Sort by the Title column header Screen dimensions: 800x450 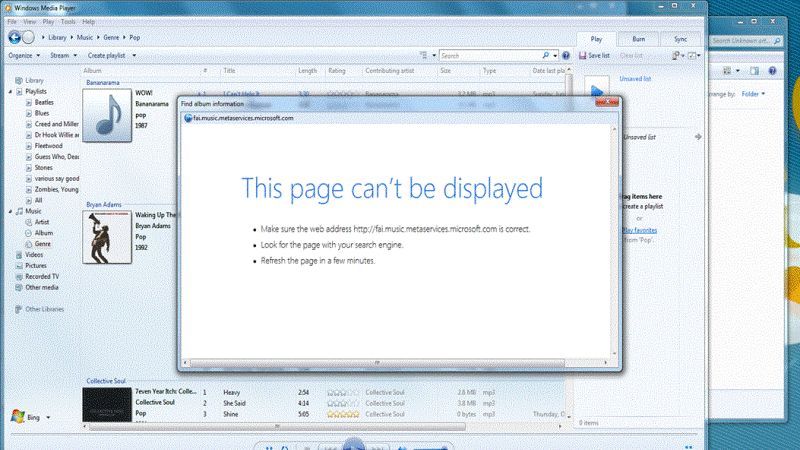(230, 71)
